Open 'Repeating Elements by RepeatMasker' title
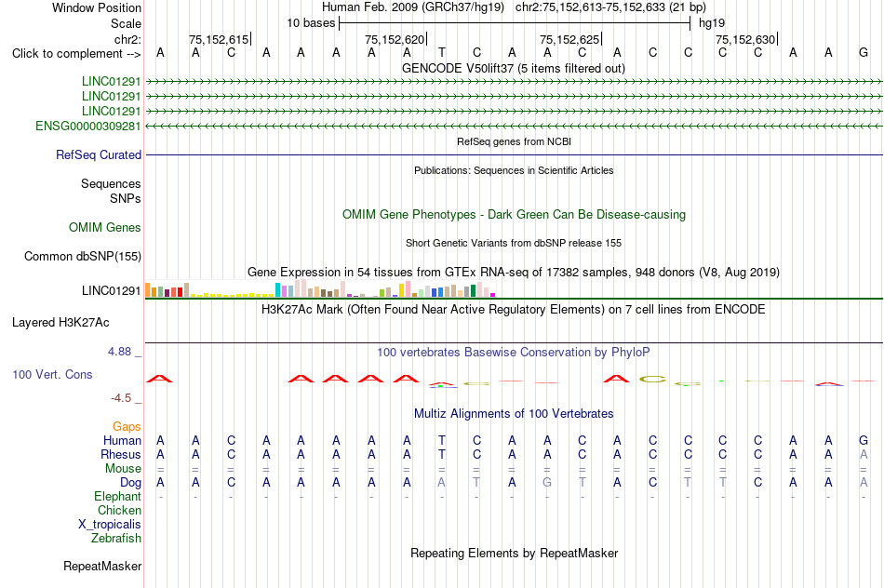 515,553
